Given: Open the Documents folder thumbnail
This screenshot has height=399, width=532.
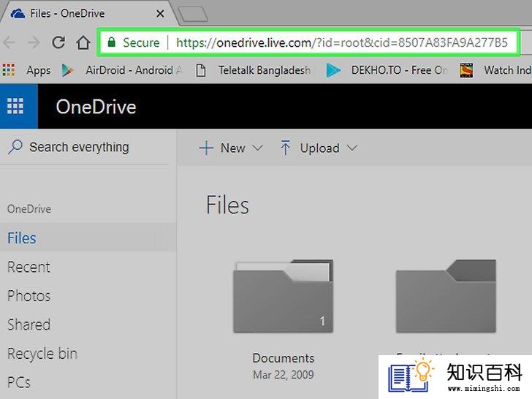Looking at the screenshot, I should click(x=284, y=296).
